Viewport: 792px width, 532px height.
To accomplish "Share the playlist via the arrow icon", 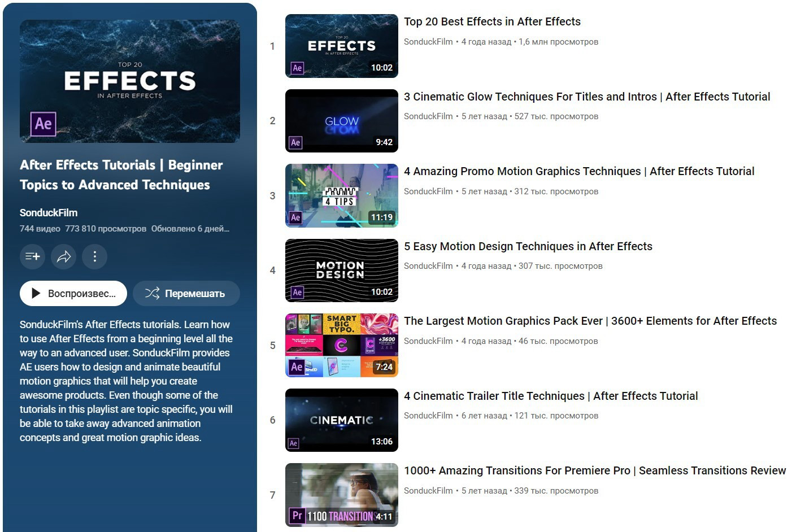I will click(x=63, y=256).
